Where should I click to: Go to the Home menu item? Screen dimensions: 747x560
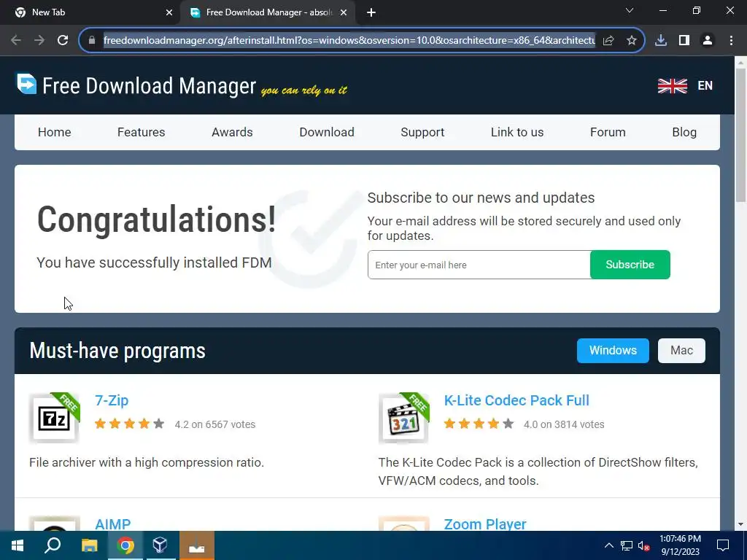click(54, 133)
